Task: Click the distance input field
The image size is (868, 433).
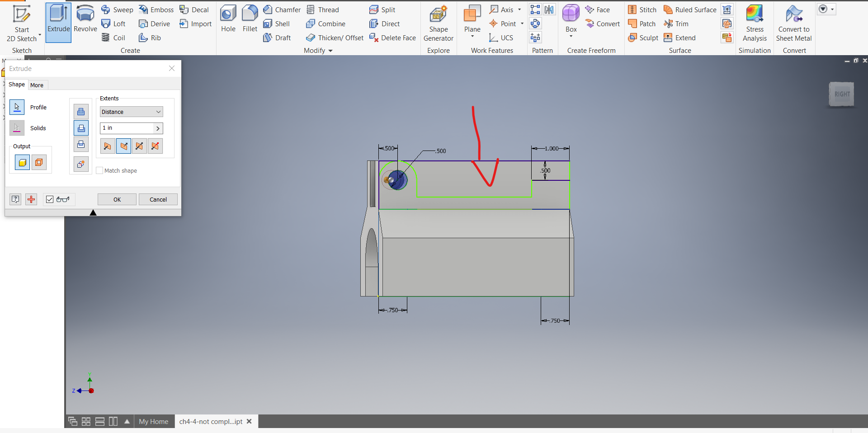Action: pos(127,128)
